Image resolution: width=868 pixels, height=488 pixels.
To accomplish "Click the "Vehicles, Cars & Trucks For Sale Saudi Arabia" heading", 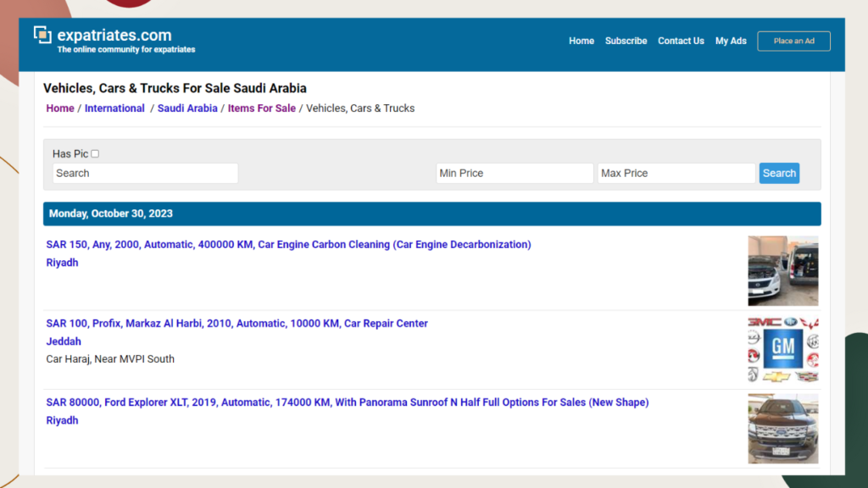I will coord(175,88).
